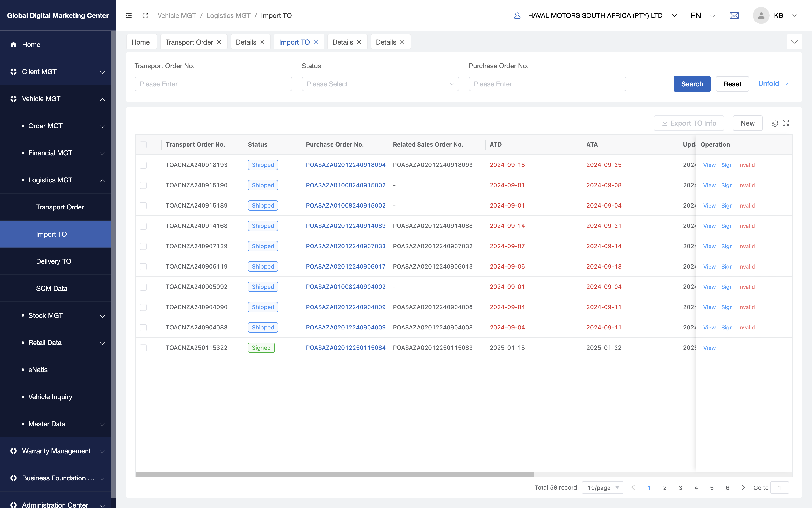Open table column settings gear icon

point(775,123)
